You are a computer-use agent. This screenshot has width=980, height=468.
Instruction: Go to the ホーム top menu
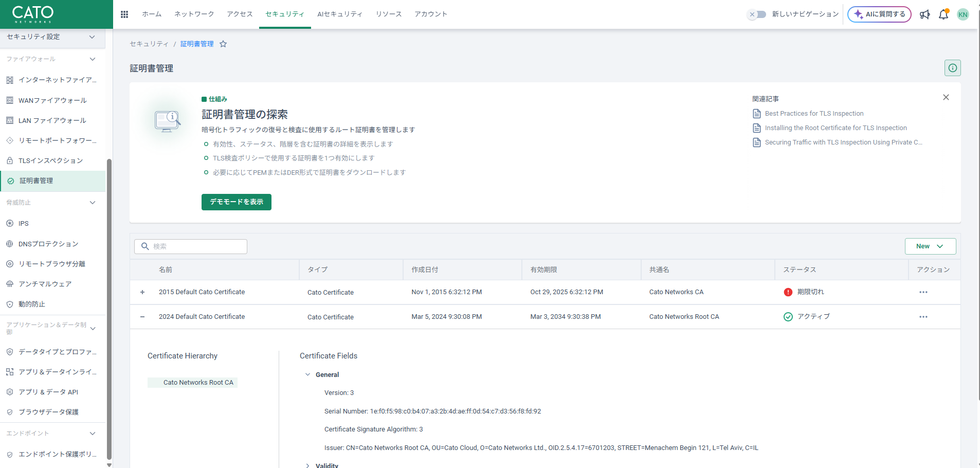pos(152,14)
